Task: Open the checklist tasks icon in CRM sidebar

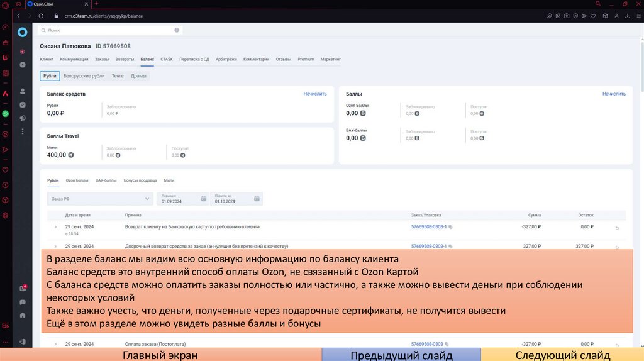Action: (x=23, y=105)
